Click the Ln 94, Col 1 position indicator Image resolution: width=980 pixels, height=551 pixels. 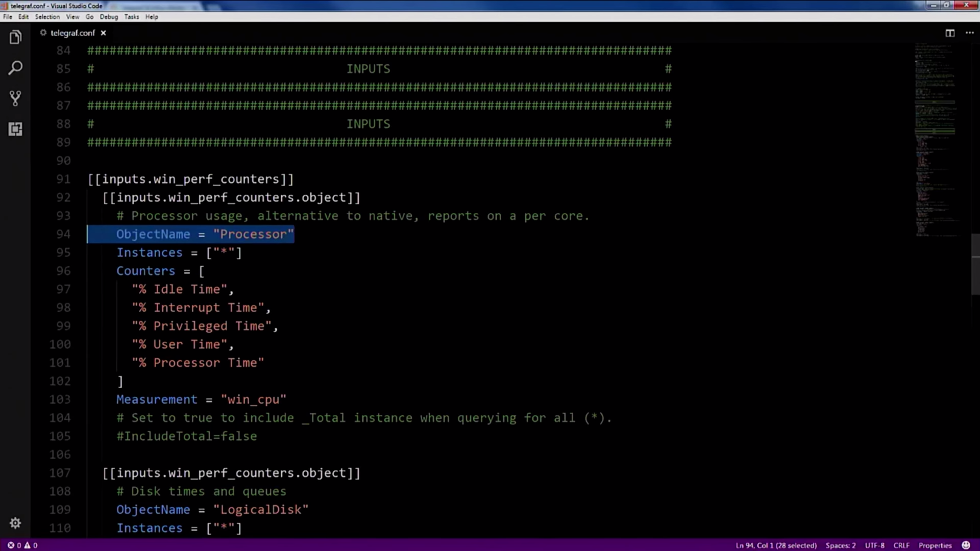coord(776,545)
